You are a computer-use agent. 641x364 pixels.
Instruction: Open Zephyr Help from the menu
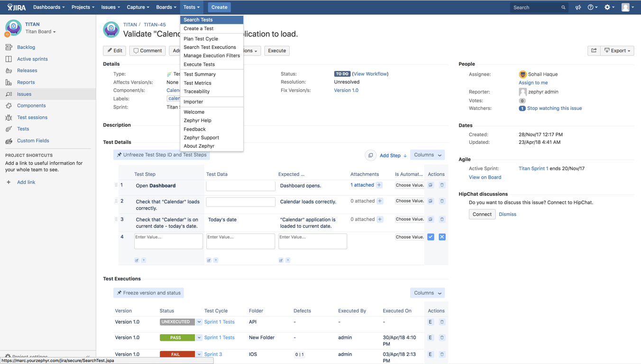(211, 120)
